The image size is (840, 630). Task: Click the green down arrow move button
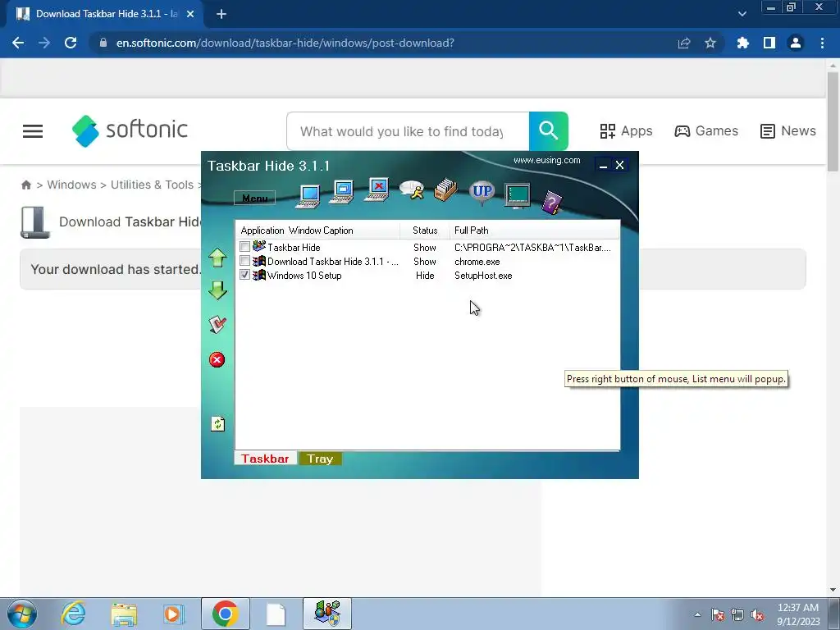click(x=217, y=290)
